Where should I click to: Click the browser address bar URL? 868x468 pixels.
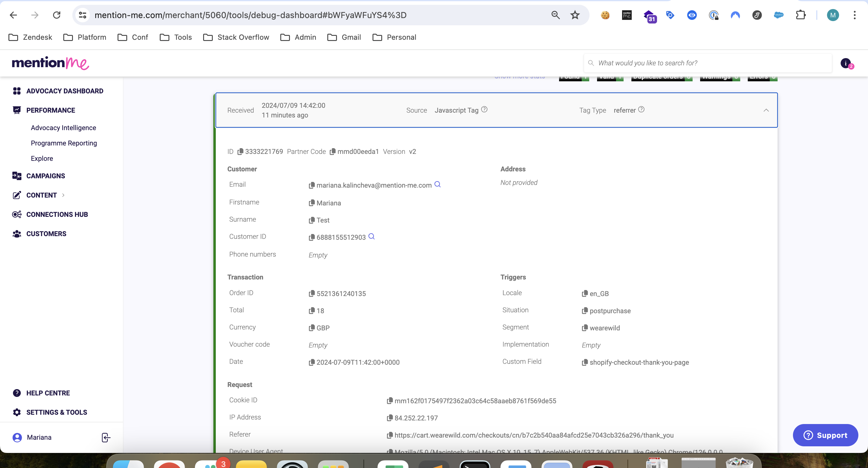[x=250, y=15]
